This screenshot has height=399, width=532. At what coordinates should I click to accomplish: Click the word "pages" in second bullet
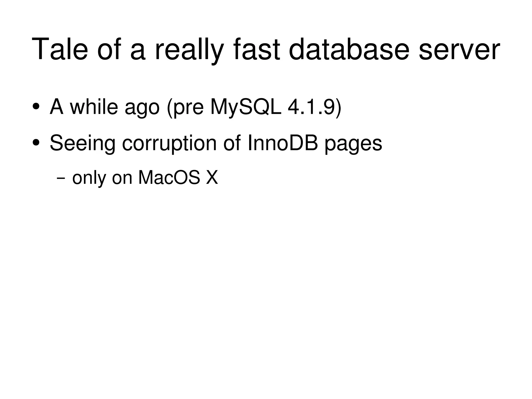click(x=353, y=144)
